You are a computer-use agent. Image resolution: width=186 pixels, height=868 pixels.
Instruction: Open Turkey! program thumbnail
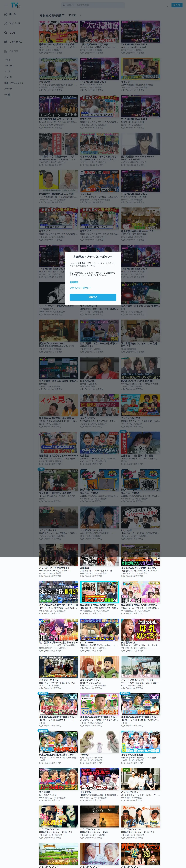click(x=100, y=742)
